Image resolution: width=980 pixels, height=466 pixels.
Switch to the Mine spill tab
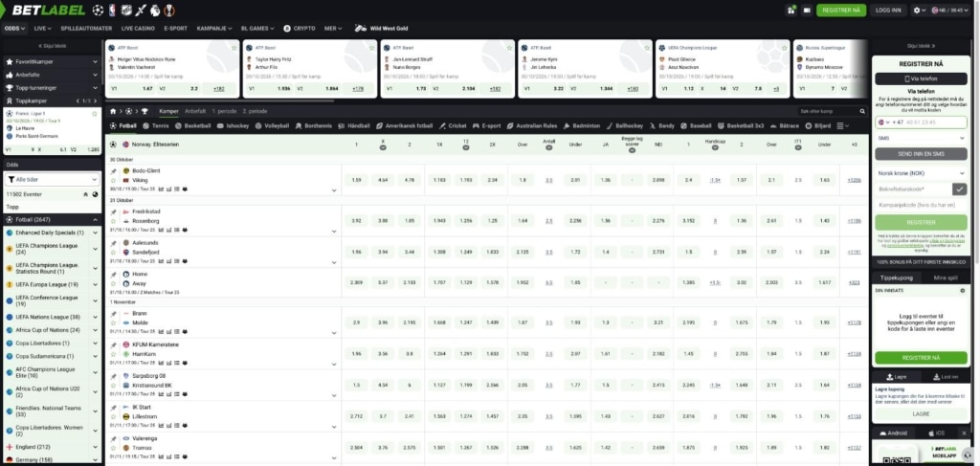tap(945, 278)
